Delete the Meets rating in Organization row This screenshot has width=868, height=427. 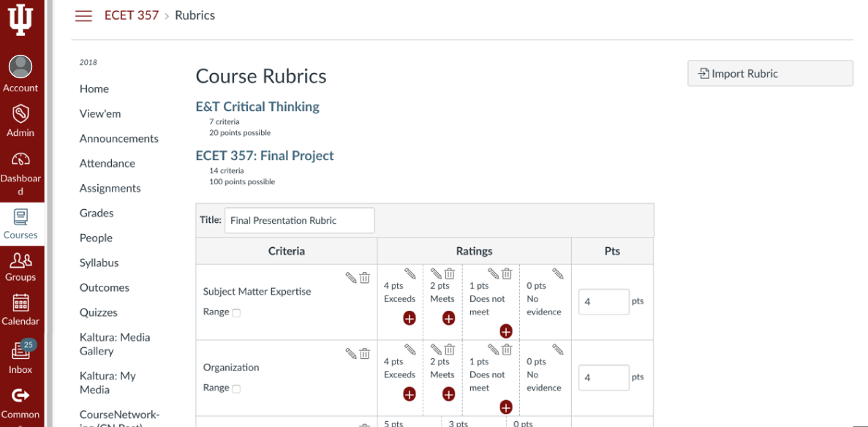point(450,349)
